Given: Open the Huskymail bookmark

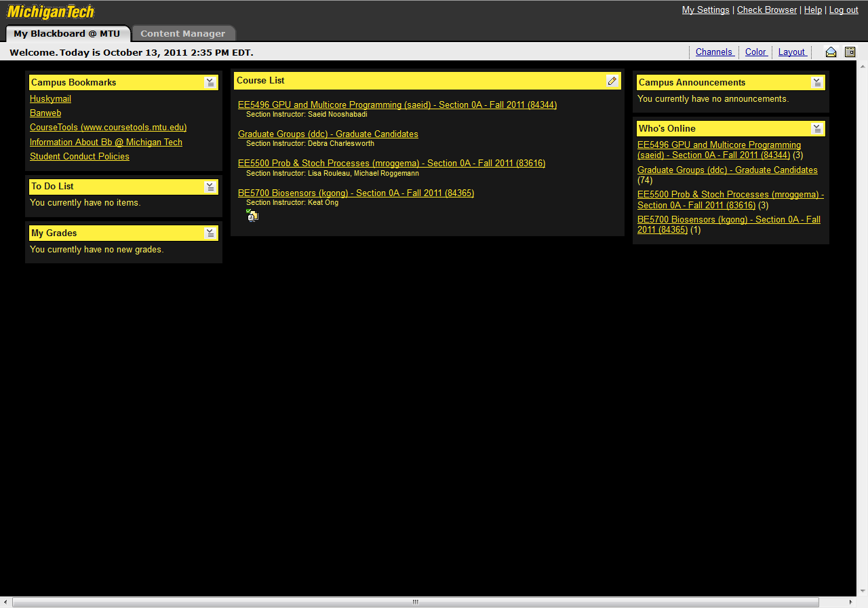Looking at the screenshot, I should tap(50, 98).
